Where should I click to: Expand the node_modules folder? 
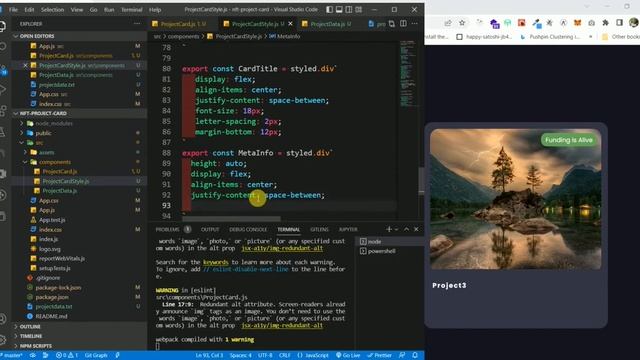point(54,123)
